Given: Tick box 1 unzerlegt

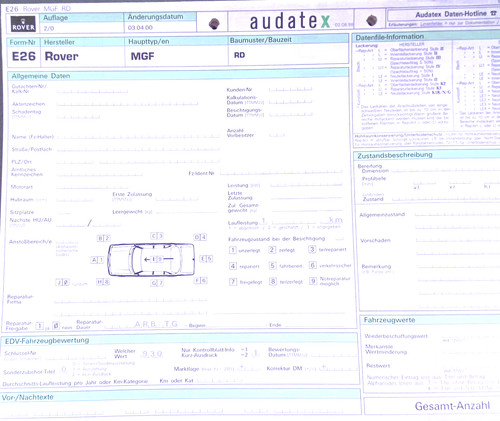Looking at the screenshot, I should (233, 250).
